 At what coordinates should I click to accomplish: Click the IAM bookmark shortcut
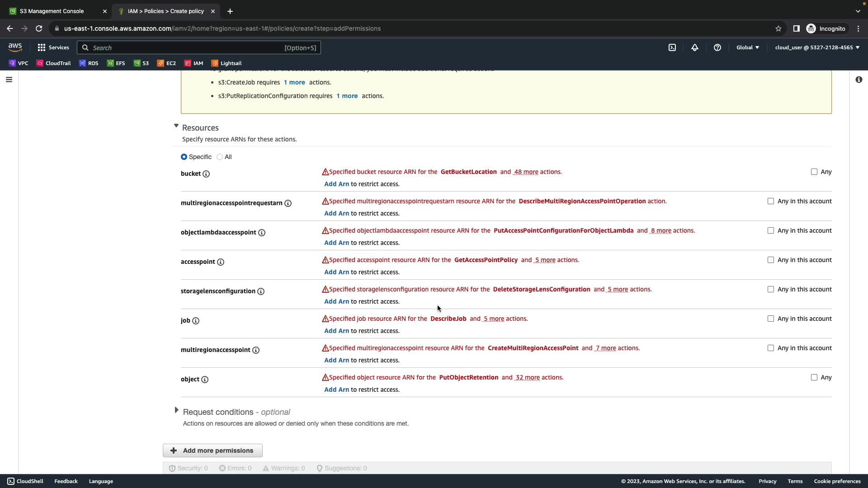pyautogui.click(x=193, y=63)
